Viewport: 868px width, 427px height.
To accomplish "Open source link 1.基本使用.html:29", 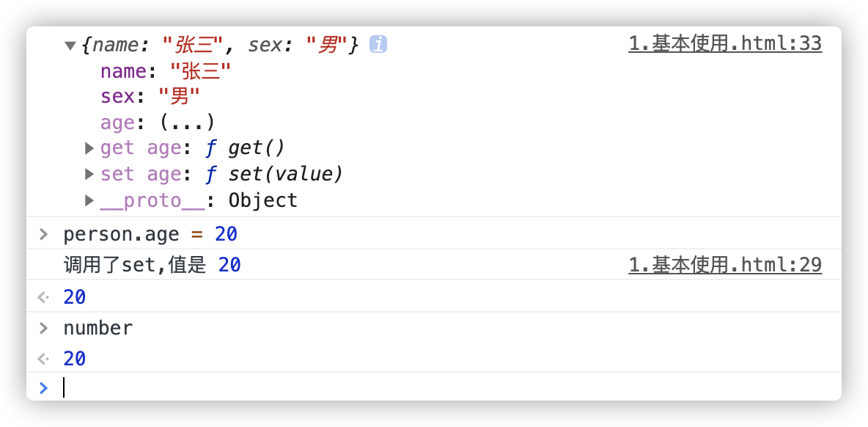I will [724, 265].
